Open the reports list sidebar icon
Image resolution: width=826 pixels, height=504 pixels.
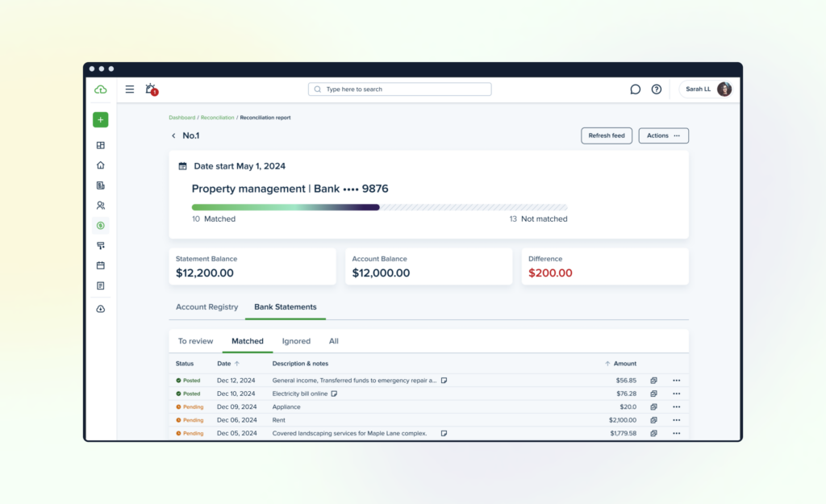pos(101,285)
